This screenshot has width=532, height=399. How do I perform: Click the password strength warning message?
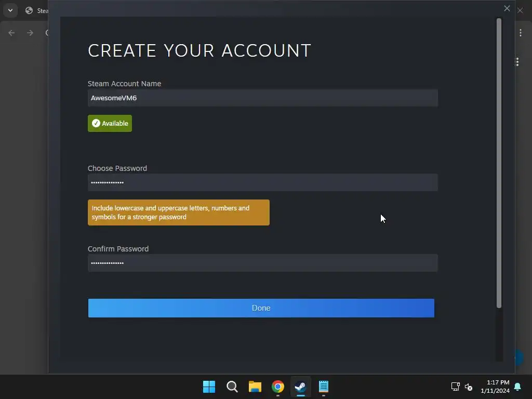pos(179,212)
